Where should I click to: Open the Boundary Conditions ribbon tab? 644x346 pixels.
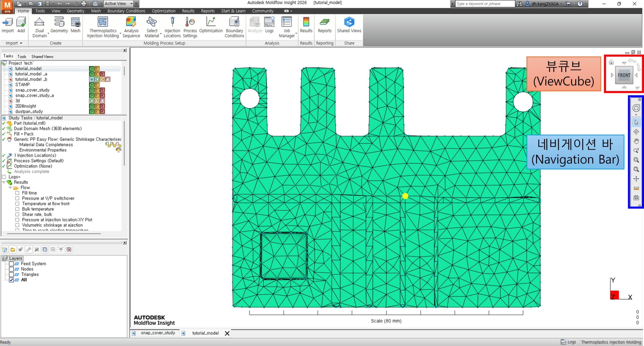[x=126, y=11]
